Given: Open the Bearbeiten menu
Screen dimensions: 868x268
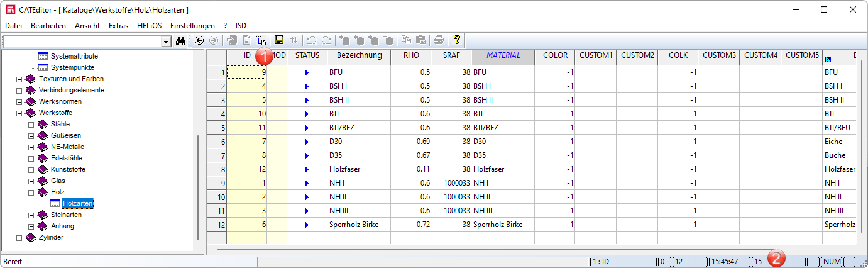Looking at the screenshot, I should (x=48, y=26).
